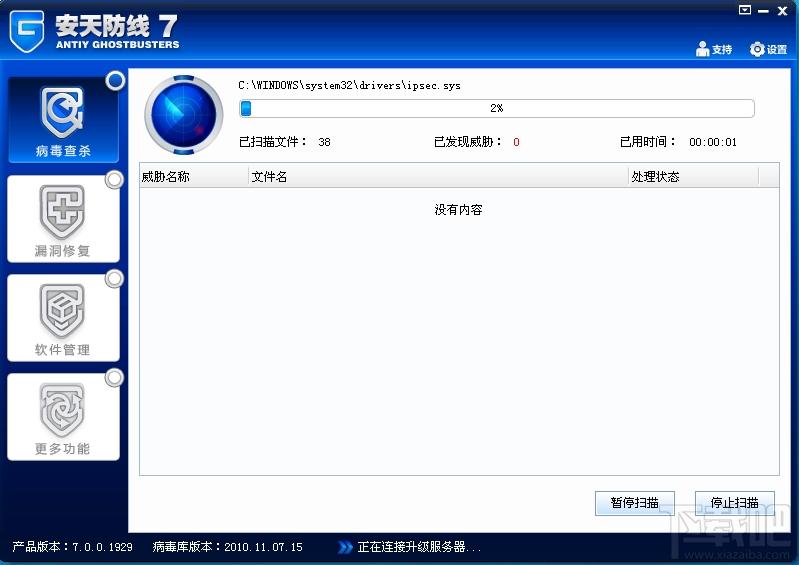The width and height of the screenshot is (799, 565).
Task: Click 暂停扫描 to pause the scan
Action: click(634, 503)
